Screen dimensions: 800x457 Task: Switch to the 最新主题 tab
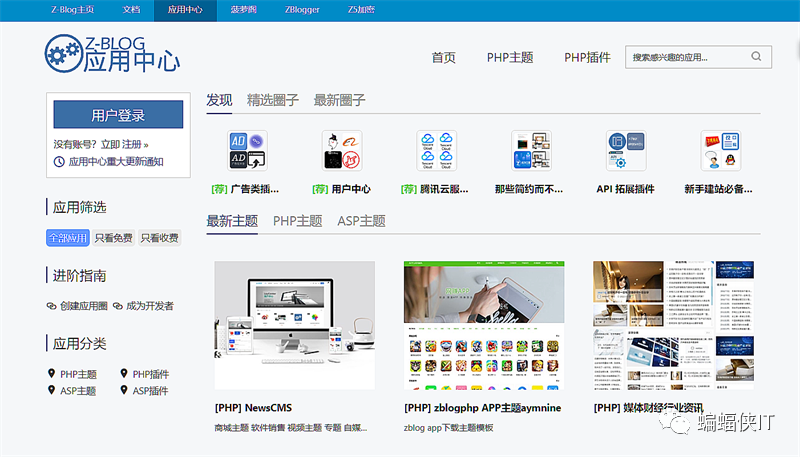232,221
